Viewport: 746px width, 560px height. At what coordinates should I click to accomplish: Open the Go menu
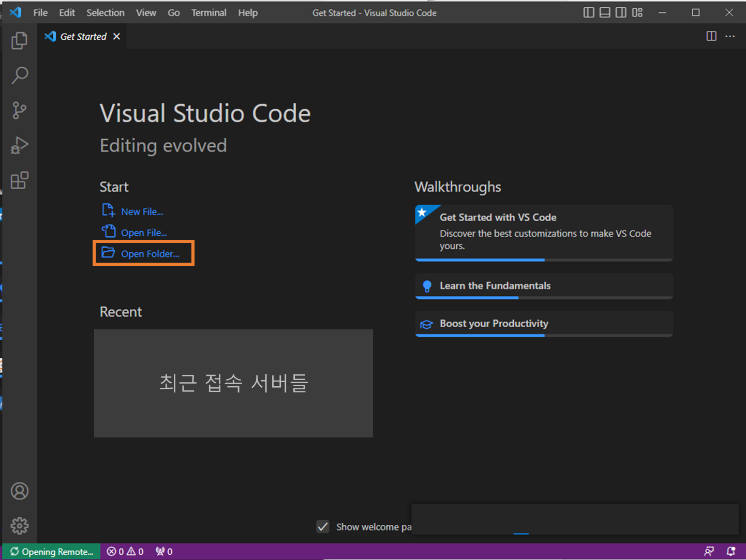[x=174, y=12]
